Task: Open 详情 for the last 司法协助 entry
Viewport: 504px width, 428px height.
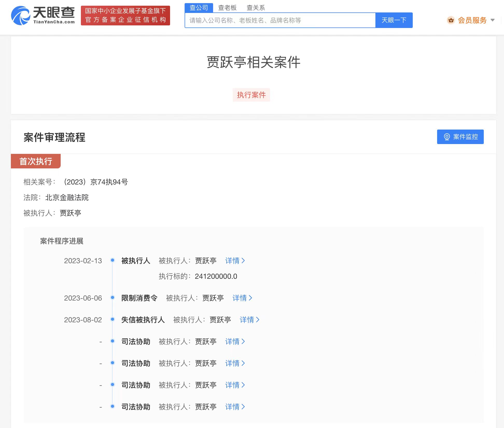Action: (x=235, y=407)
